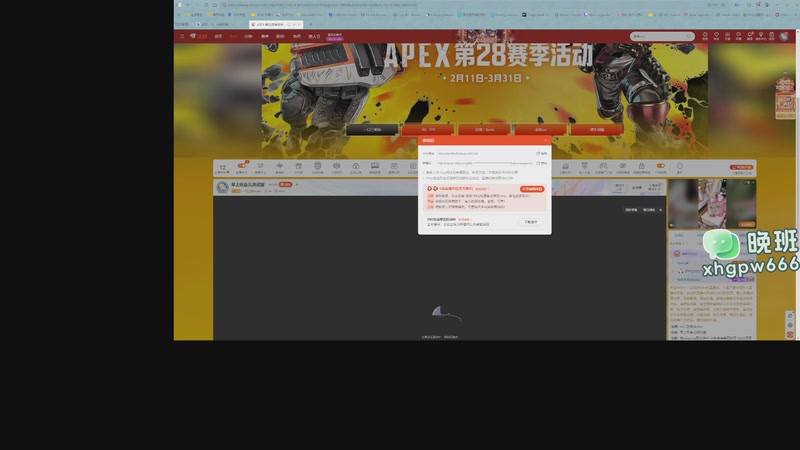Click the streamer's round avatar

tap(222, 187)
